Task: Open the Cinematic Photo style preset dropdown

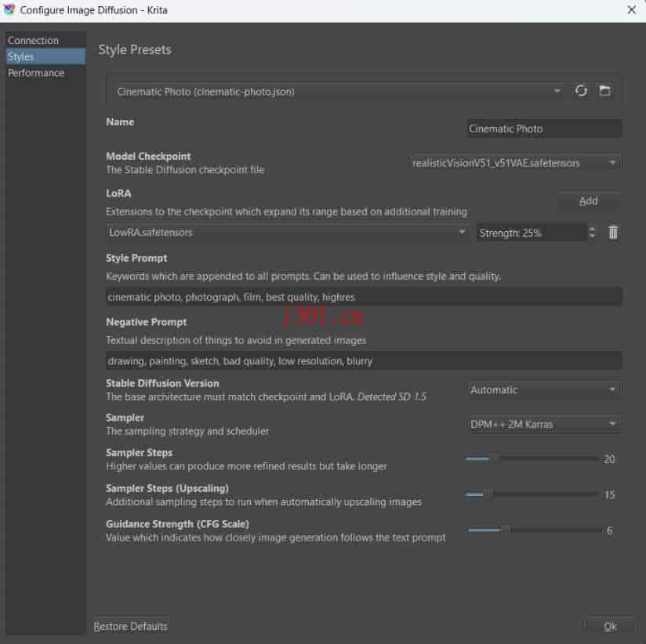Action: pyautogui.click(x=338, y=92)
